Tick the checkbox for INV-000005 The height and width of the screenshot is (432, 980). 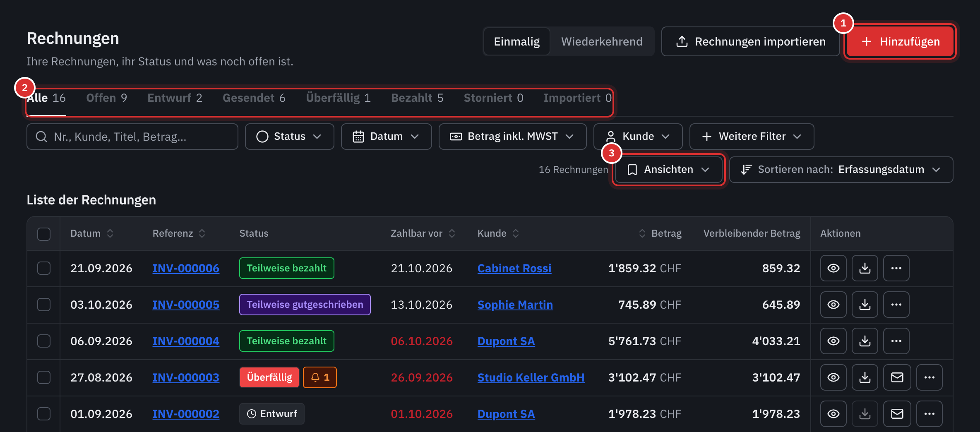click(44, 305)
